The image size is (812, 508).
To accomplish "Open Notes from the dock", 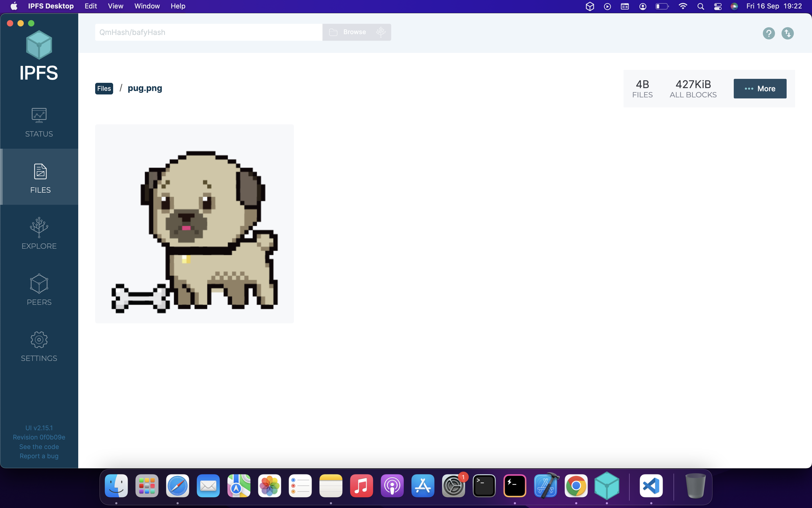I will (331, 486).
